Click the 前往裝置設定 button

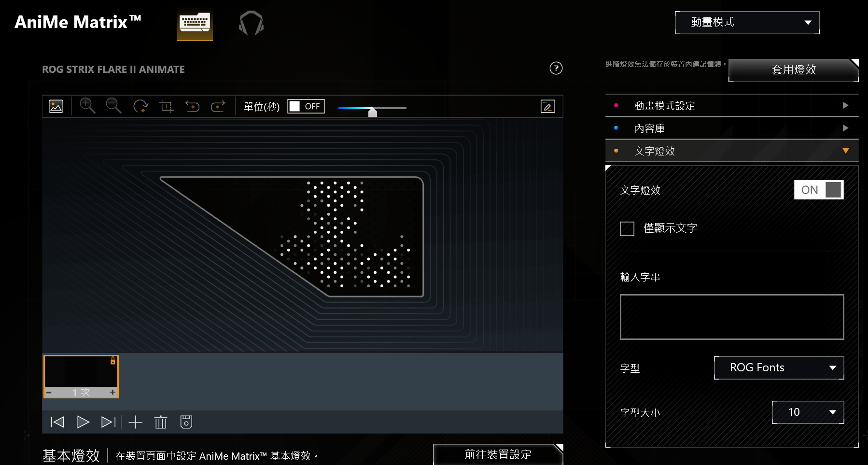coord(498,454)
